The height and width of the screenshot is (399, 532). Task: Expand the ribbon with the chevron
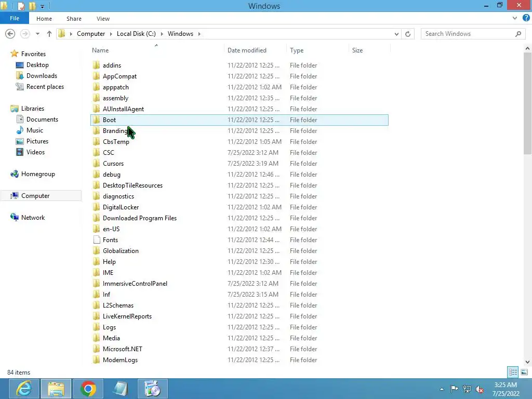point(515,18)
